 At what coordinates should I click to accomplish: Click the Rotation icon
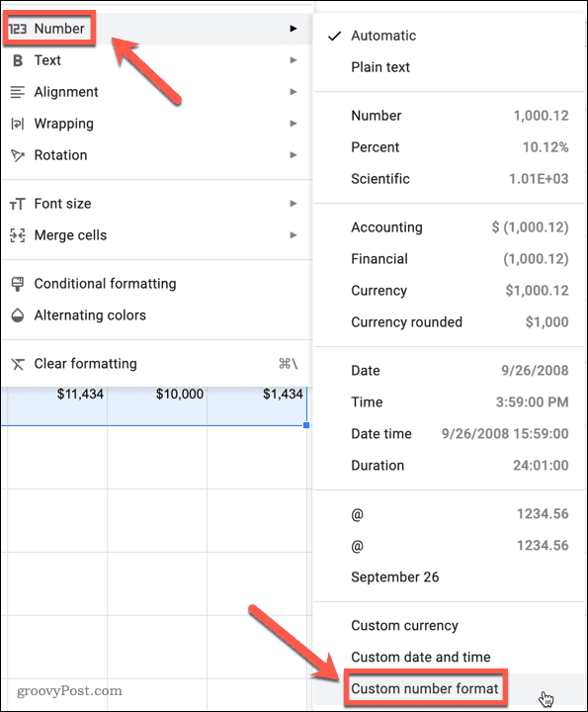[x=18, y=155]
